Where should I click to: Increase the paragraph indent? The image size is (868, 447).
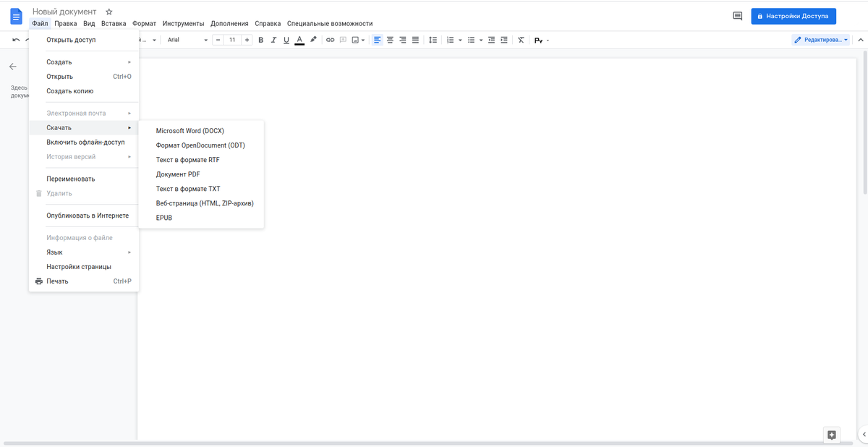pyautogui.click(x=504, y=40)
